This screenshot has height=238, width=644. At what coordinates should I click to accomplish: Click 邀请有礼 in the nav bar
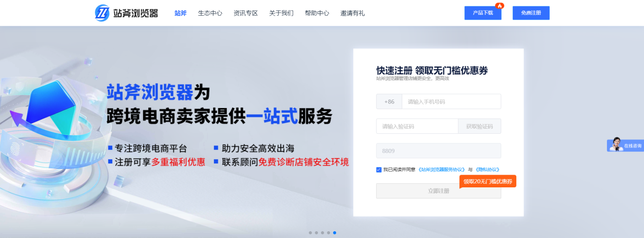(x=353, y=13)
